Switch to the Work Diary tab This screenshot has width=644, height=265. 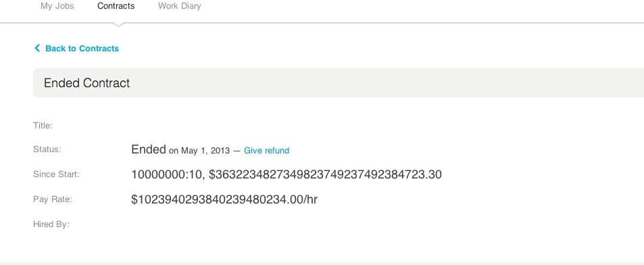180,6
